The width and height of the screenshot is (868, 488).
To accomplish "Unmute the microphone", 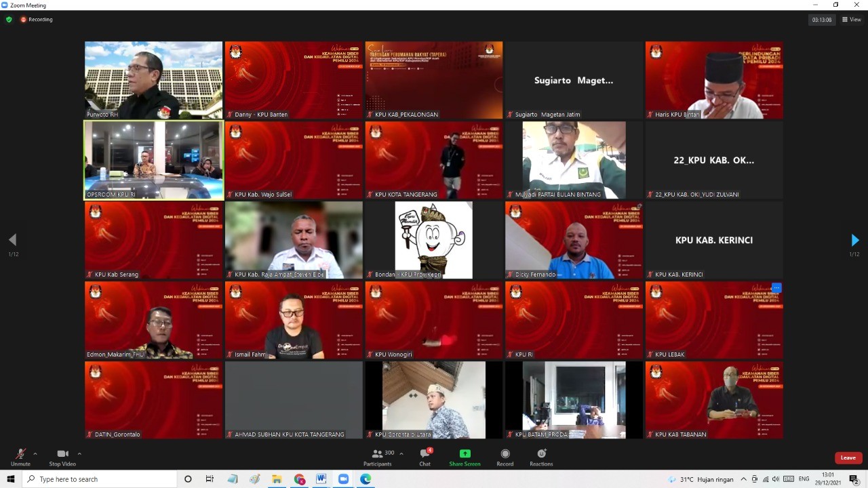I will (x=20, y=456).
